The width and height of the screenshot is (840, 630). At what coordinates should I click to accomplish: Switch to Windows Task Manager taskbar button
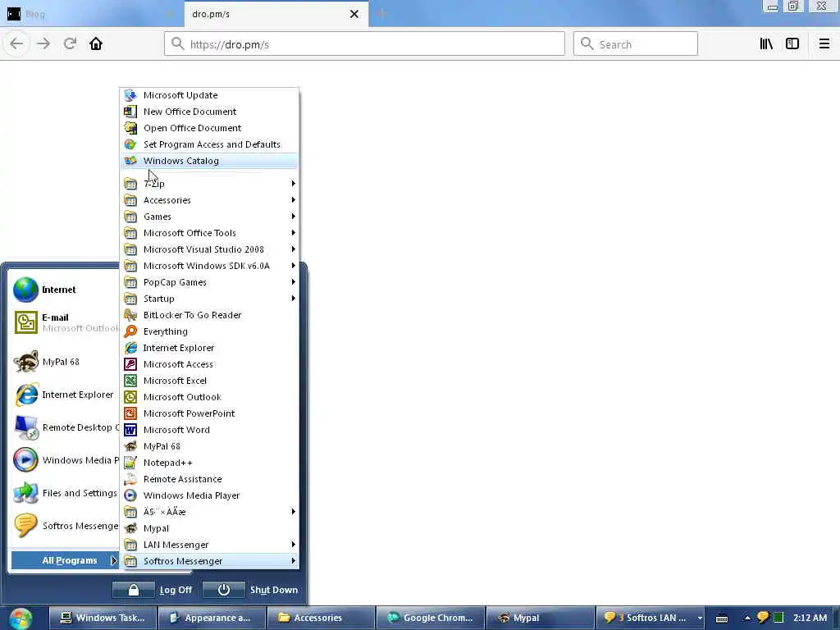(103, 619)
